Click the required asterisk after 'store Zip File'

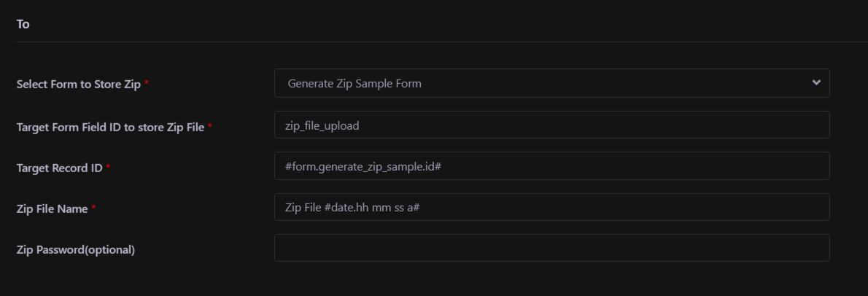(x=210, y=126)
